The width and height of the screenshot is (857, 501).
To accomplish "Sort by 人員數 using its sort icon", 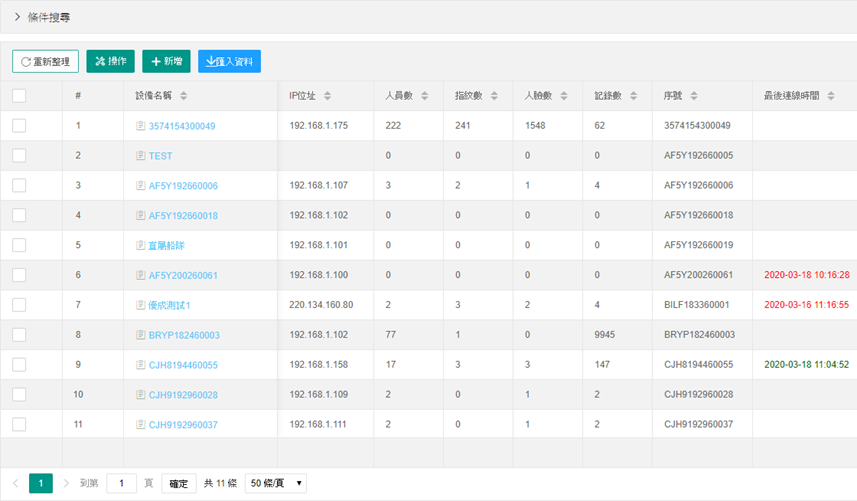I will 425,96.
